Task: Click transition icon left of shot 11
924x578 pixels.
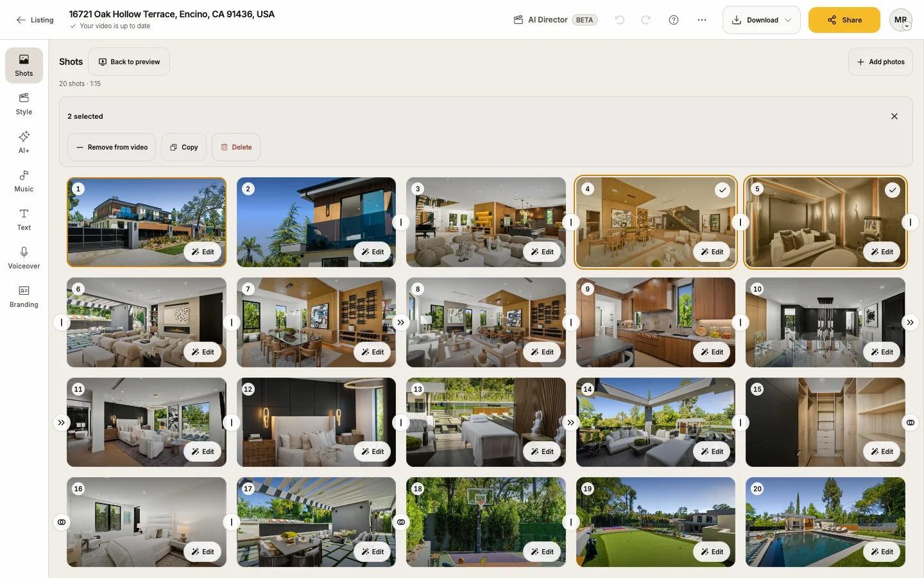Action: point(62,423)
